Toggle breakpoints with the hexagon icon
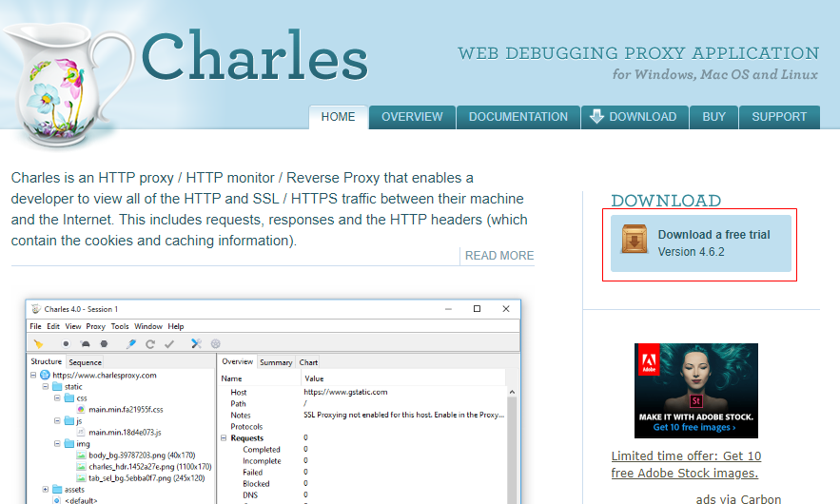The height and width of the screenshot is (504, 840). click(x=104, y=343)
